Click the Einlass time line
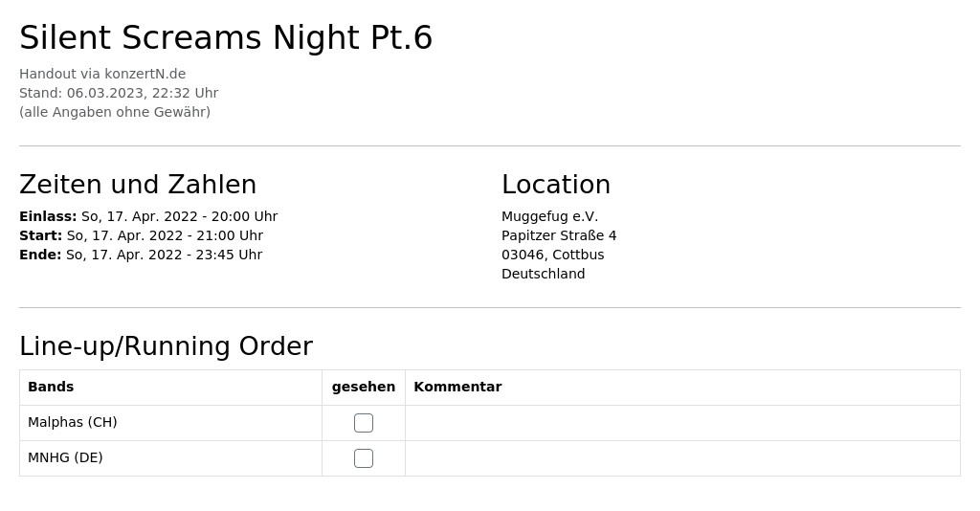This screenshot has height=511, width=980. 148,216
